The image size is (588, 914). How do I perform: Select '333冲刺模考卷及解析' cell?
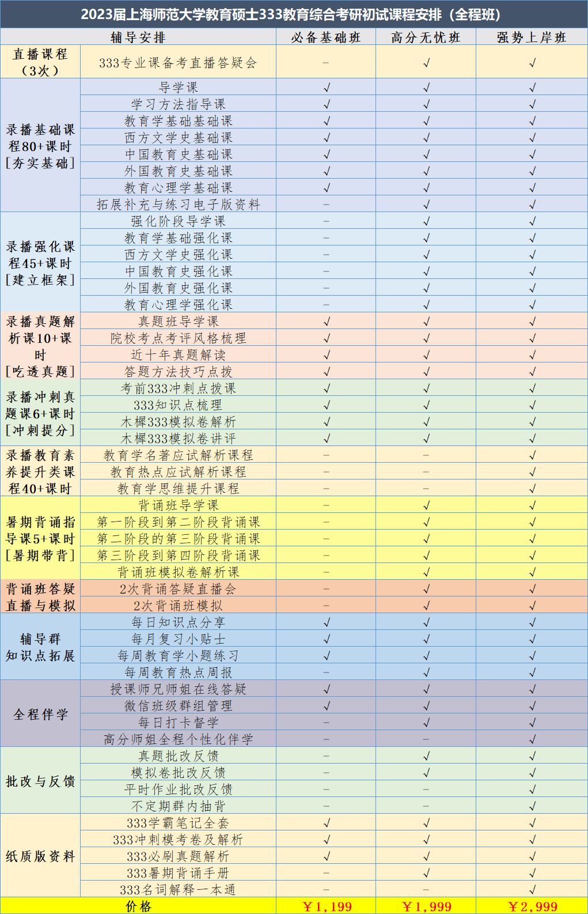pos(178,840)
